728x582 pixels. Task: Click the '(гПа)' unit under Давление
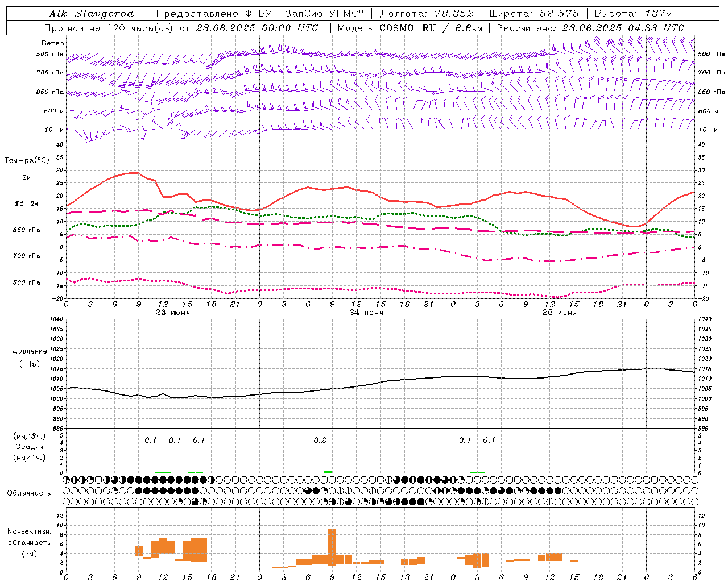(30, 364)
